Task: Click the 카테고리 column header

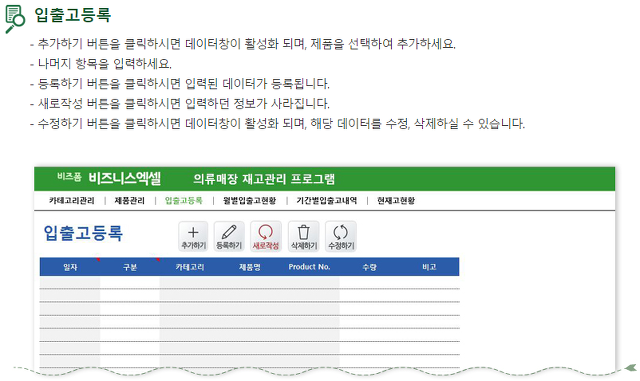Action: click(190, 267)
